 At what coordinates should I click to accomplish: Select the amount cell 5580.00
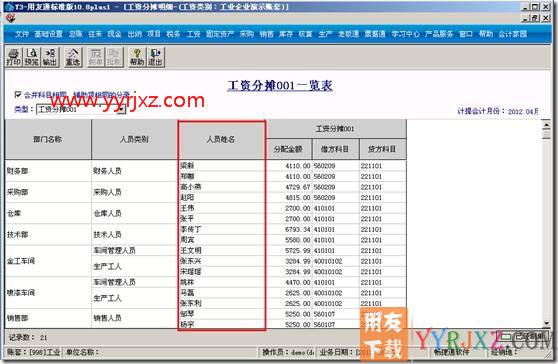point(289,240)
